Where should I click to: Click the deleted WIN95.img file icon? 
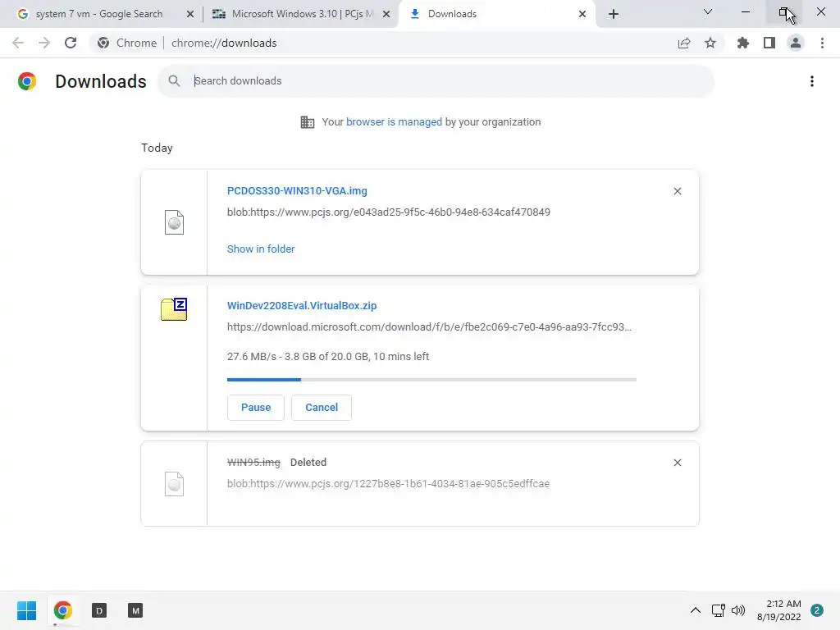tap(174, 484)
